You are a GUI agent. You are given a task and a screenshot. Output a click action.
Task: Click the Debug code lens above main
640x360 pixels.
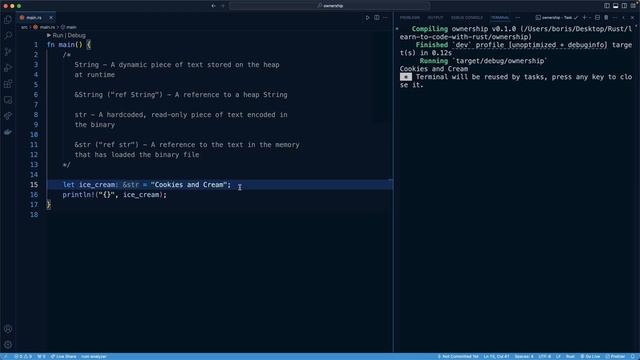(x=77, y=36)
